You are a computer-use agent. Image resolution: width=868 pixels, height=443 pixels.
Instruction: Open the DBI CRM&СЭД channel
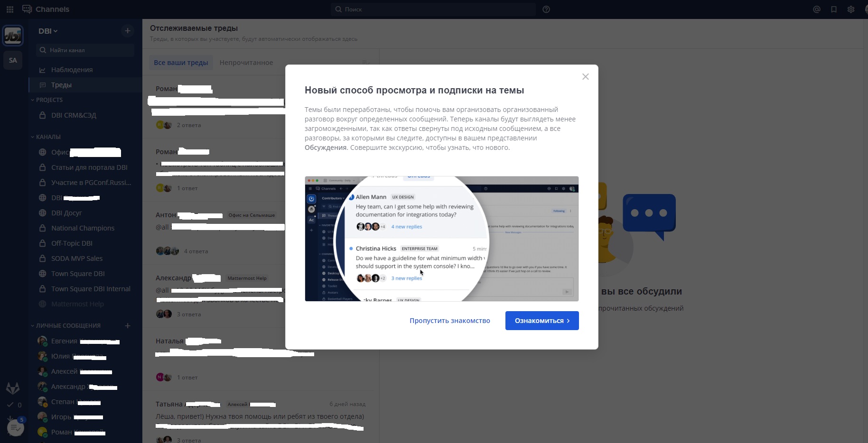click(85, 115)
